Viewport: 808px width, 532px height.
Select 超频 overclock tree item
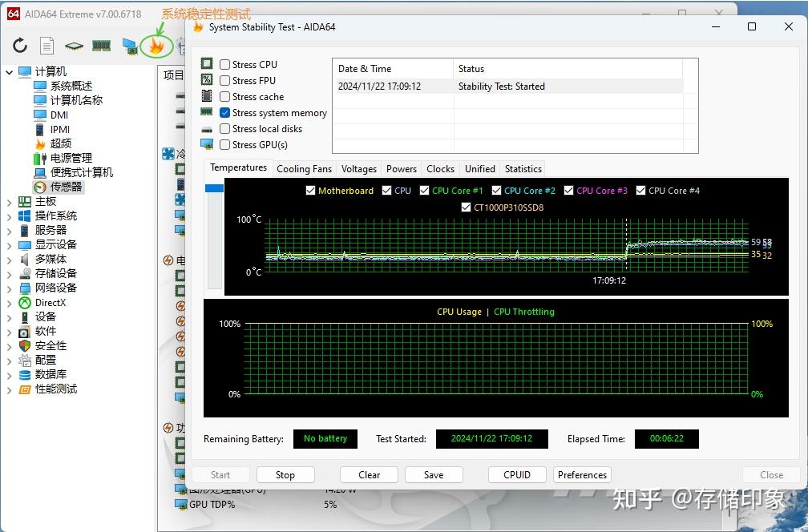tap(61, 143)
